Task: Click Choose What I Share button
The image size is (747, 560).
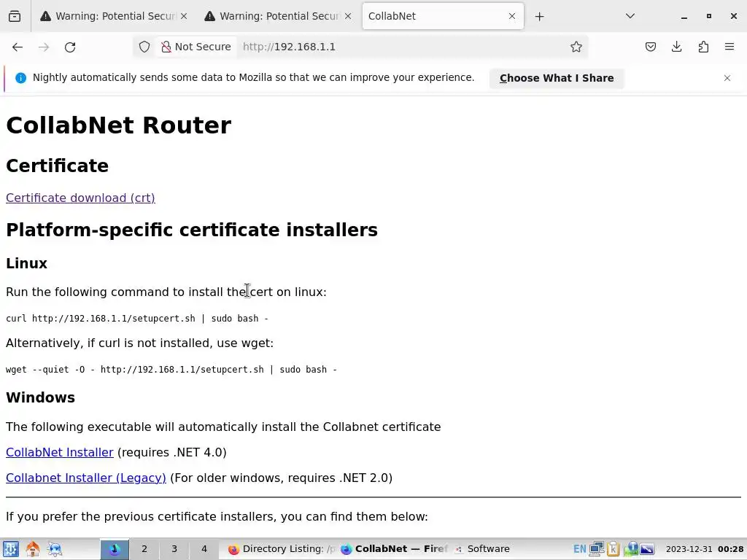Action: click(557, 78)
